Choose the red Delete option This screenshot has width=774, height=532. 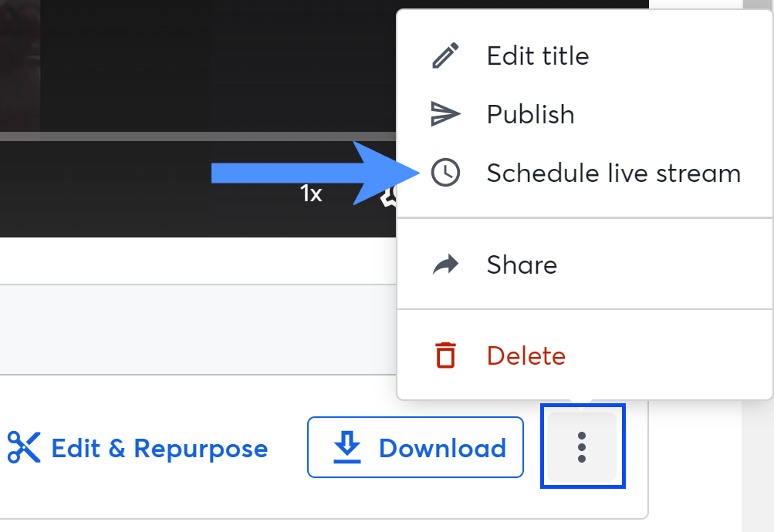(526, 355)
